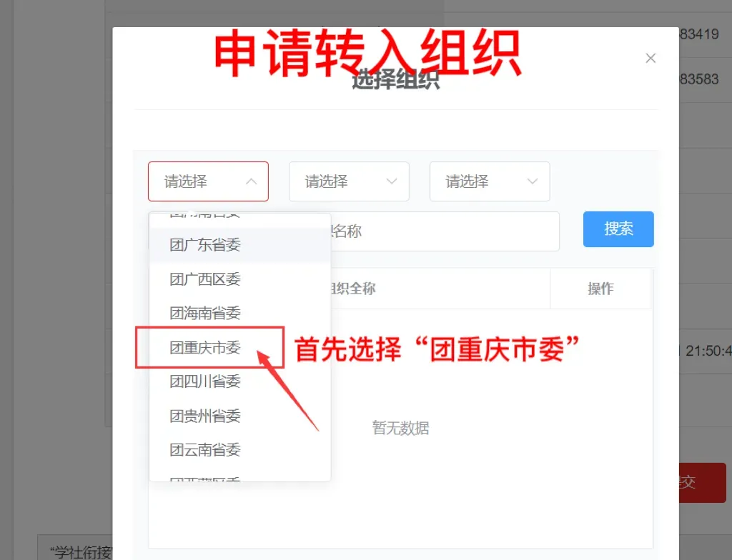This screenshot has width=732, height=560.
Task: Click the blue 搜索 button
Action: 618,229
